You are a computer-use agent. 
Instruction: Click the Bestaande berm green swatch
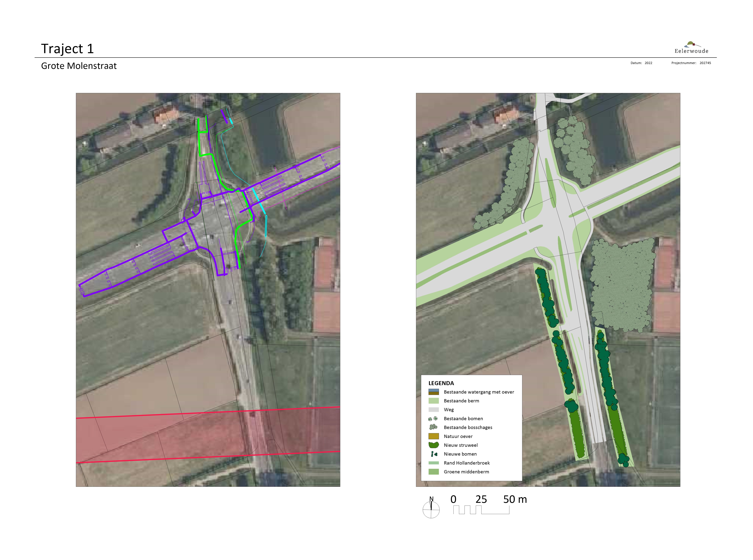434,401
